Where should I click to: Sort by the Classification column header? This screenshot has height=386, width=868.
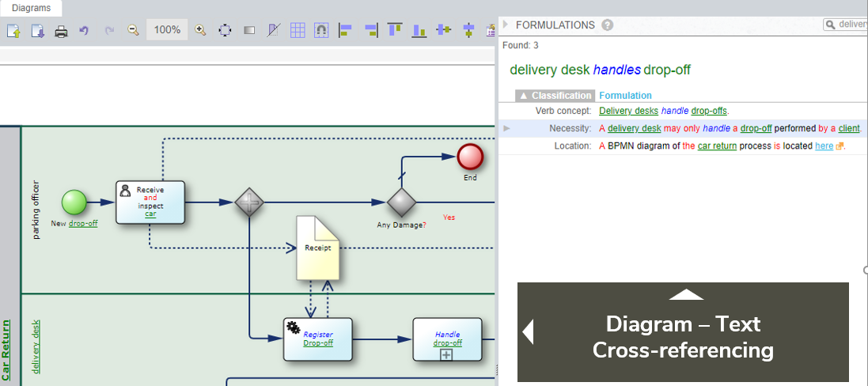[x=555, y=96]
